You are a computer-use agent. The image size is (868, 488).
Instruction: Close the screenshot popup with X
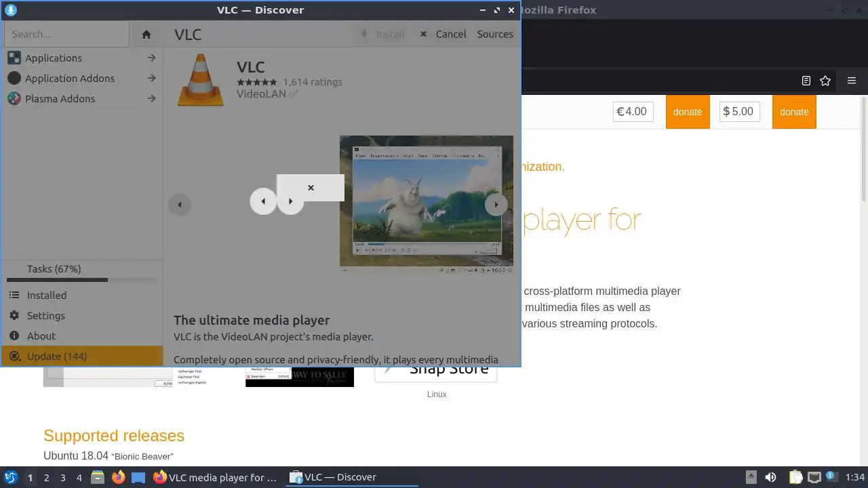tap(311, 188)
